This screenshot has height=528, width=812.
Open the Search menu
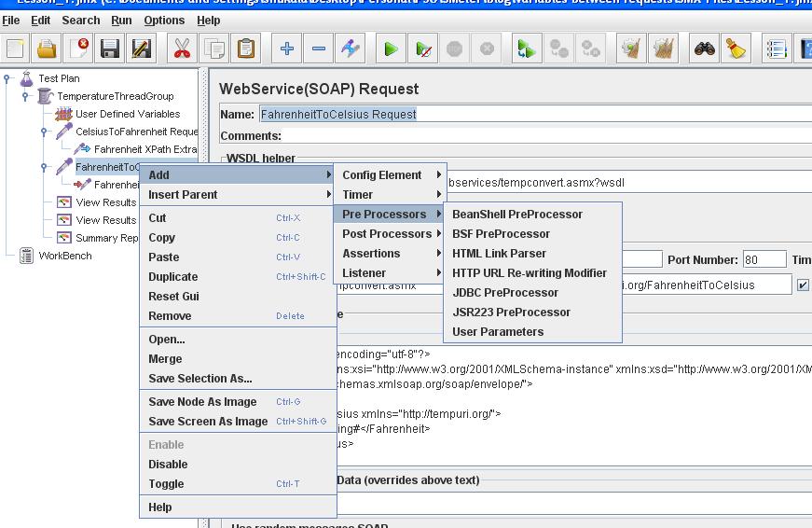pyautogui.click(x=81, y=21)
